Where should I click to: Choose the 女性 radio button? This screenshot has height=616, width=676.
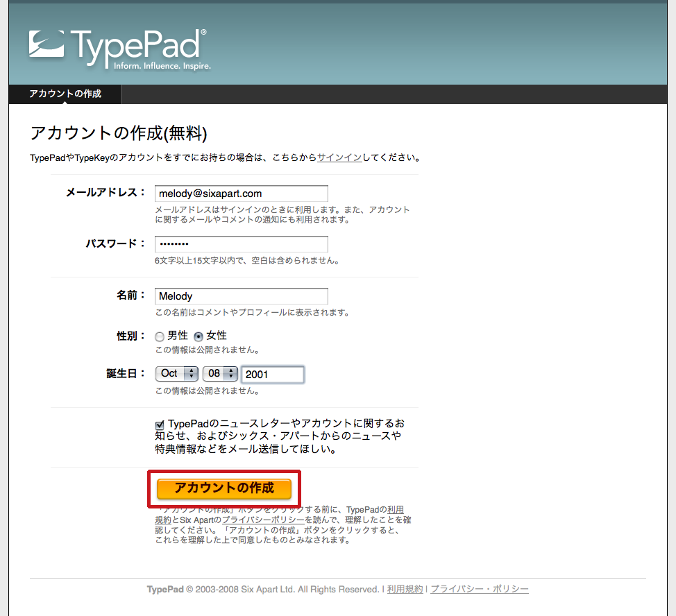198,336
